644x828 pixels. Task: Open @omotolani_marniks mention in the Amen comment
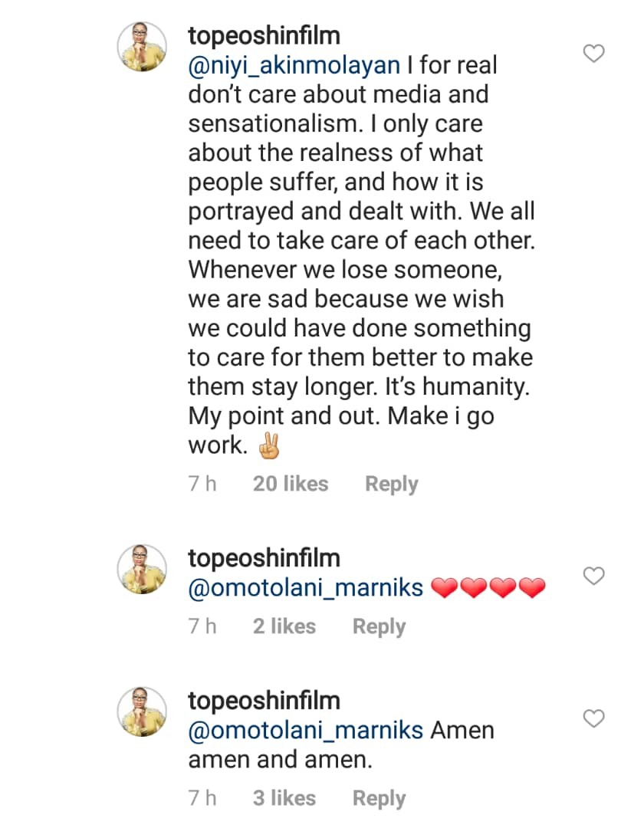[x=306, y=730]
